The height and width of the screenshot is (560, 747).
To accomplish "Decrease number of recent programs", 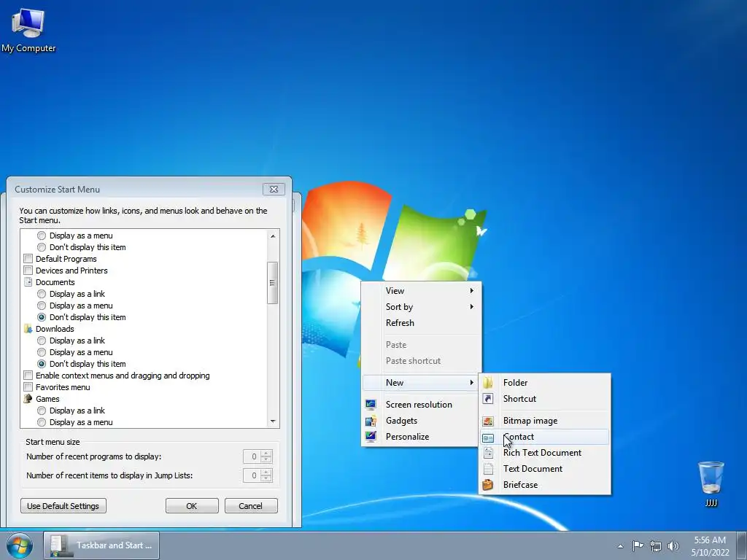I will click(x=266, y=459).
